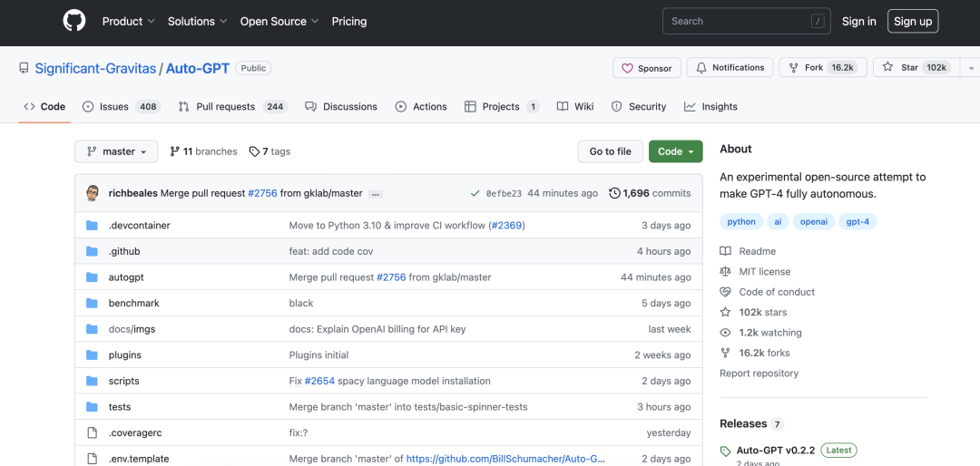Click the Sponsor heart button
Image resolution: width=980 pixels, height=466 pixels.
pos(647,68)
